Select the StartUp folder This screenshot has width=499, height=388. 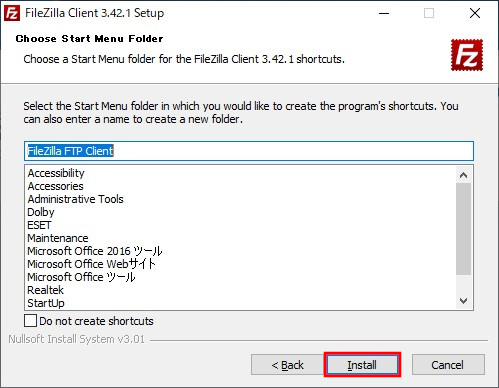point(46,303)
